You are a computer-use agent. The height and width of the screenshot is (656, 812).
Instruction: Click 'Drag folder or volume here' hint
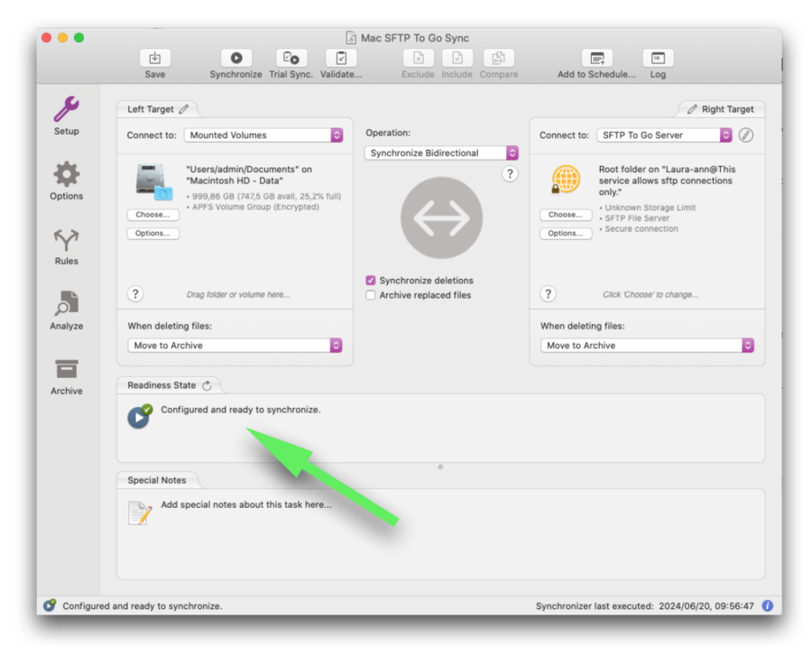point(238,294)
